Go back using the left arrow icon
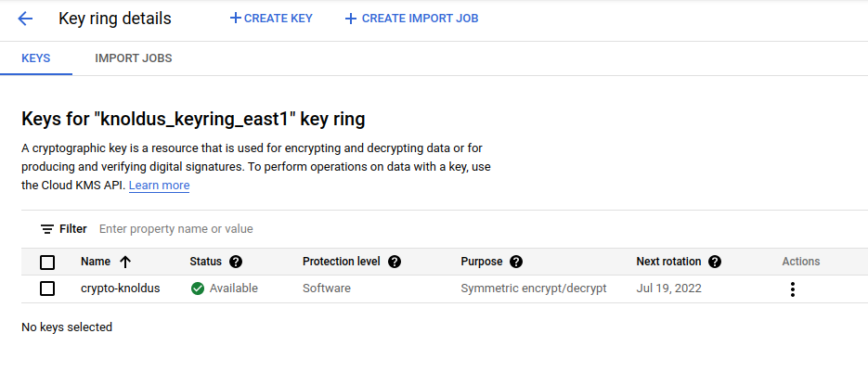868x372 pixels. point(25,19)
